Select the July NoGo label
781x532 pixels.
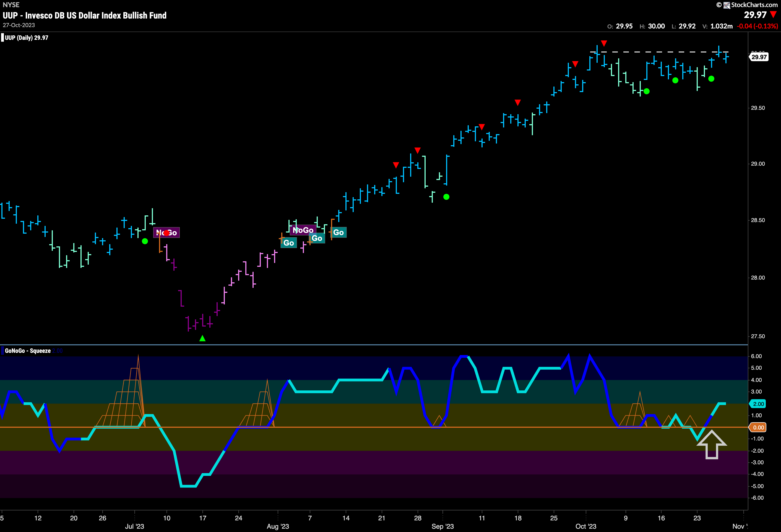[166, 233]
